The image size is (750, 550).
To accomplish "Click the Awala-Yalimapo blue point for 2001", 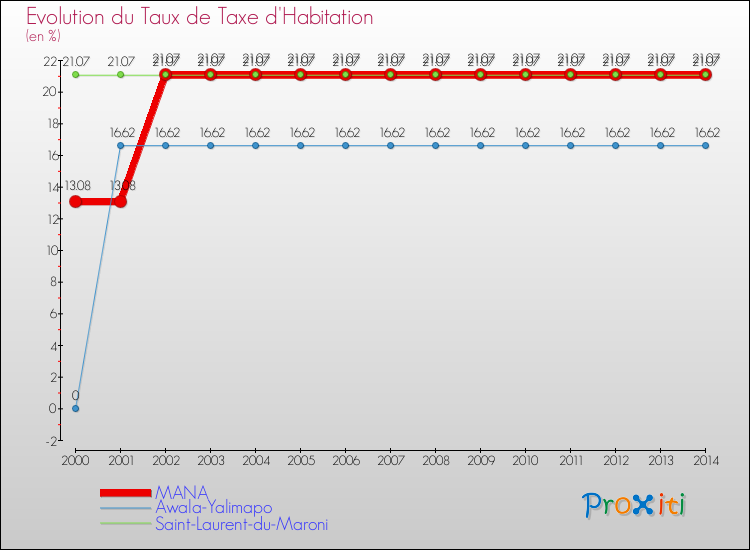I will tap(121, 145).
